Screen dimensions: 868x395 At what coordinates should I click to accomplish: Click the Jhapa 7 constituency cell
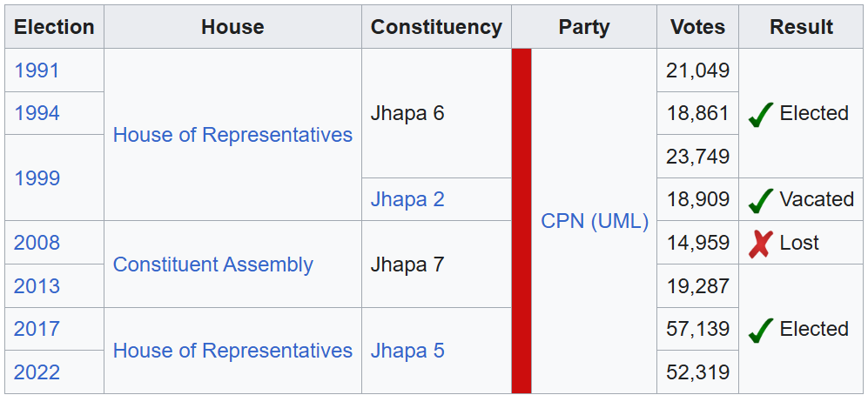pos(407,264)
